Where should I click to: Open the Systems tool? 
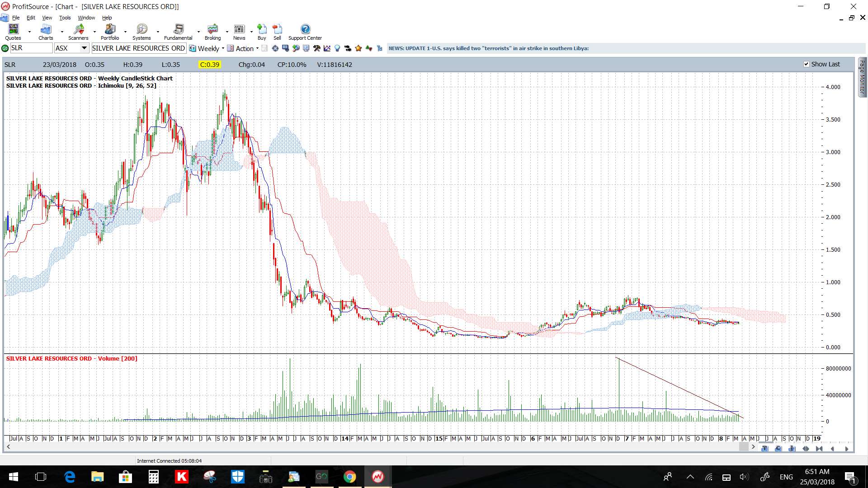[142, 32]
